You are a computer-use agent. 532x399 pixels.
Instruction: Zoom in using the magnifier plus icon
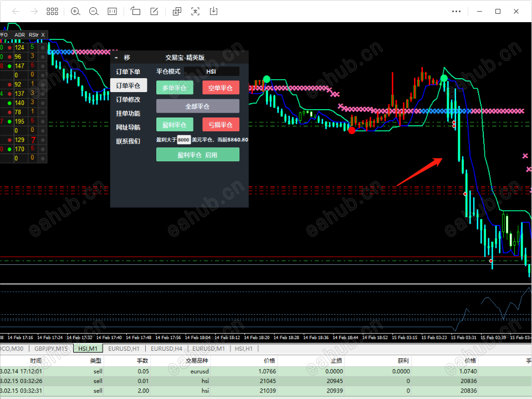click(75, 12)
